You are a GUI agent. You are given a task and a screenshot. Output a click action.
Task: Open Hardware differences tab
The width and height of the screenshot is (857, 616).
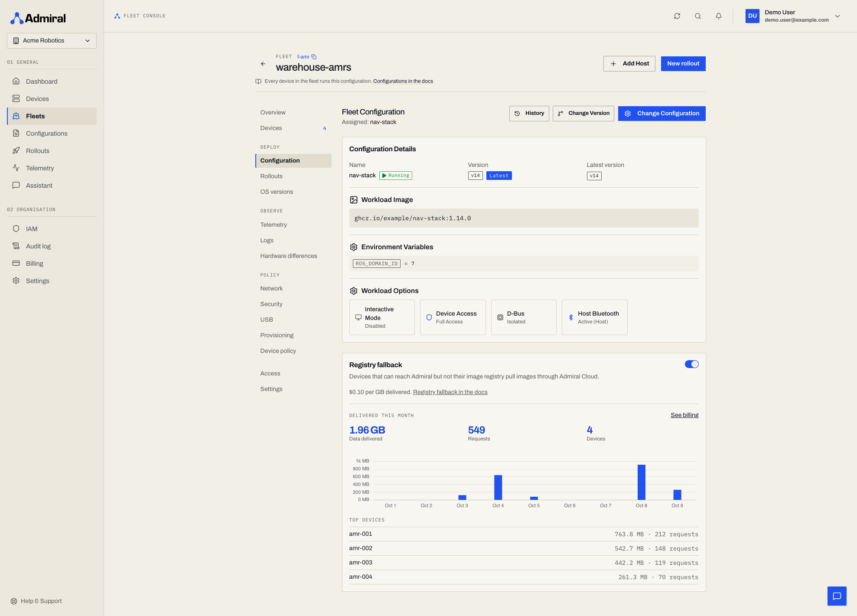[x=293, y=256]
